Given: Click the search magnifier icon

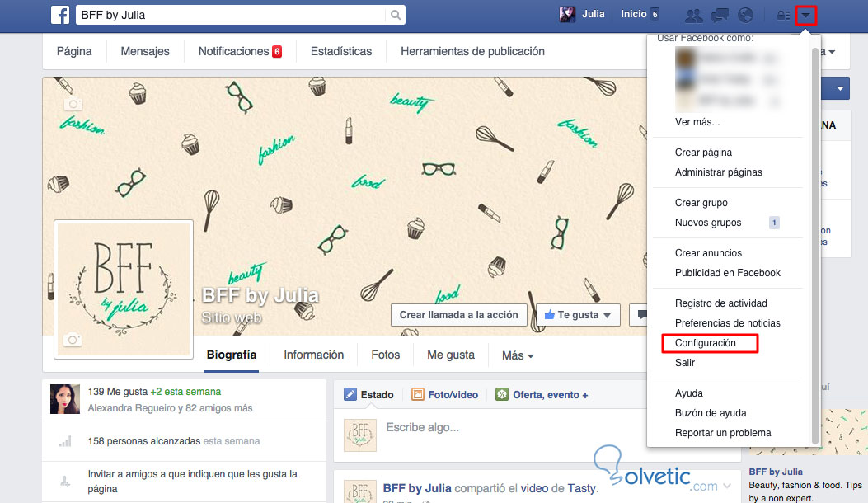Looking at the screenshot, I should pos(396,15).
